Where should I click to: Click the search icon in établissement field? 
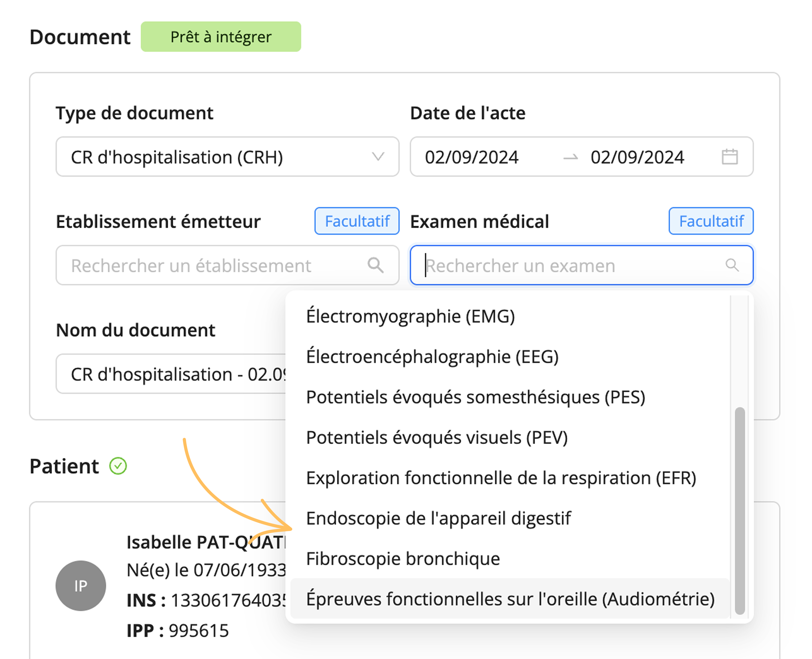coord(375,265)
